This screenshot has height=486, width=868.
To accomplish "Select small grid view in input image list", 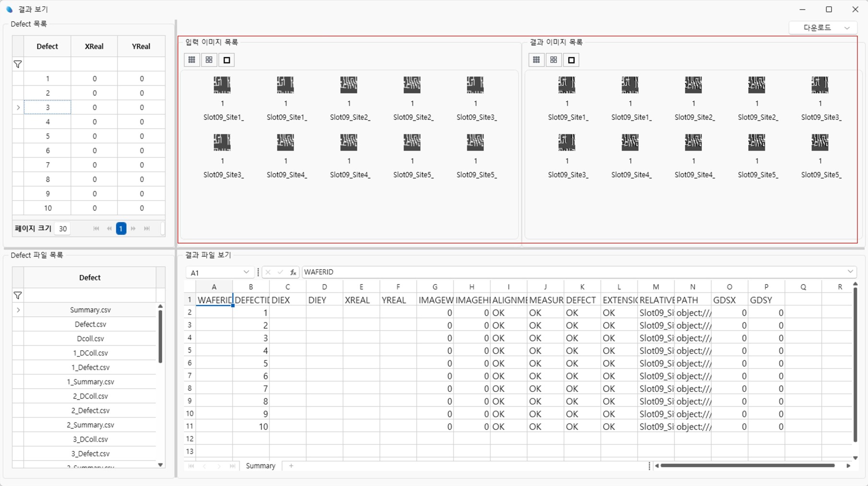I will click(192, 60).
